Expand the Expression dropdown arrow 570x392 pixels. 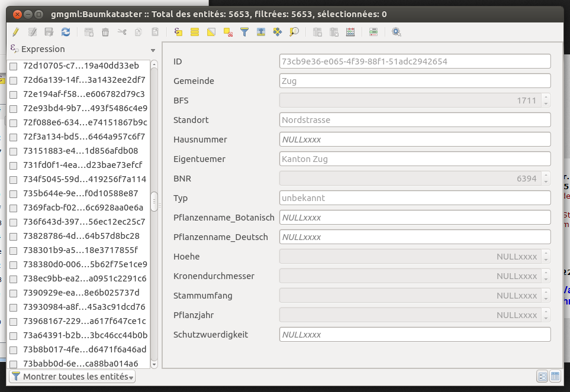pyautogui.click(x=153, y=50)
